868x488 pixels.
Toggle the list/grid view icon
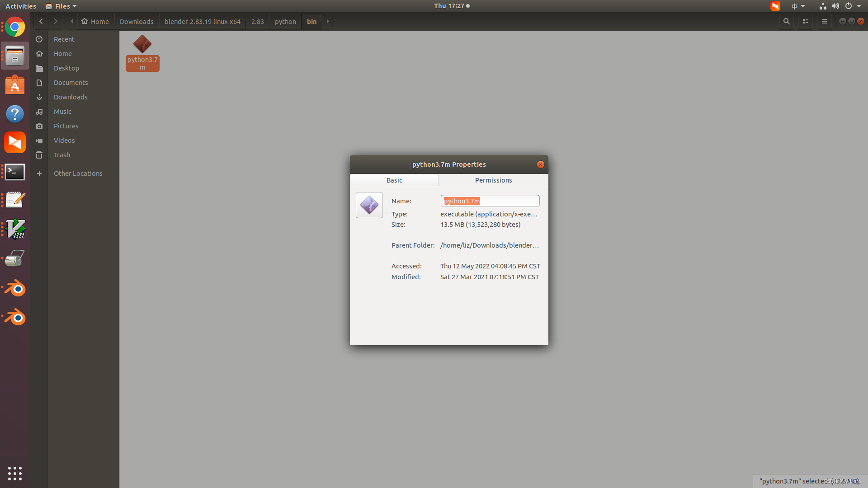click(x=806, y=21)
